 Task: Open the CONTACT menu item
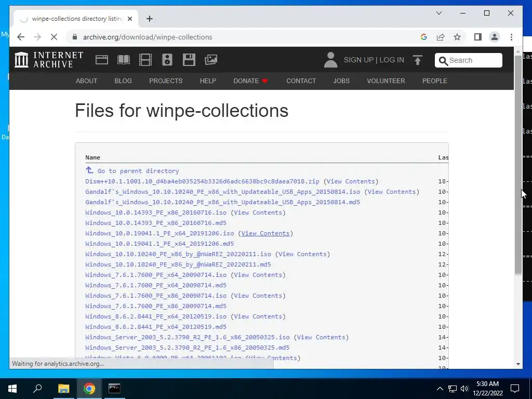point(301,81)
